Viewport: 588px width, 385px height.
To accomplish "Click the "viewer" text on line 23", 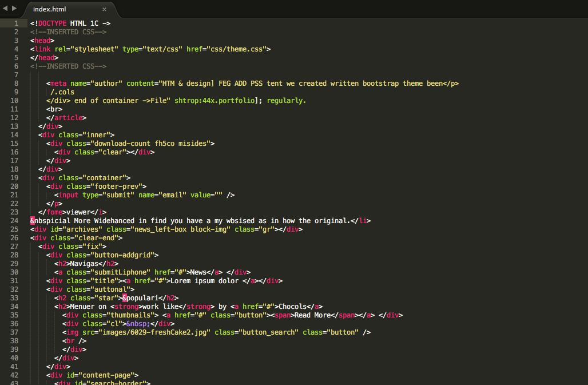I will coord(78,212).
